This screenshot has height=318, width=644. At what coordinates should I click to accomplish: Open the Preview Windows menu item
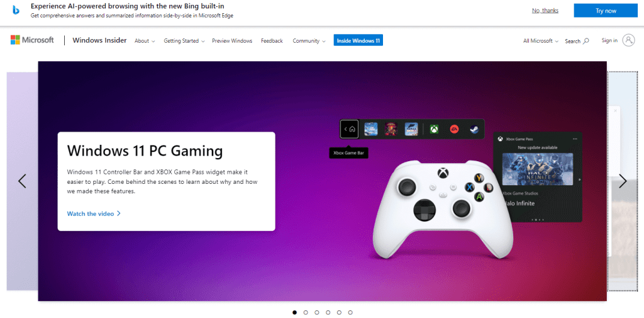pyautogui.click(x=232, y=41)
